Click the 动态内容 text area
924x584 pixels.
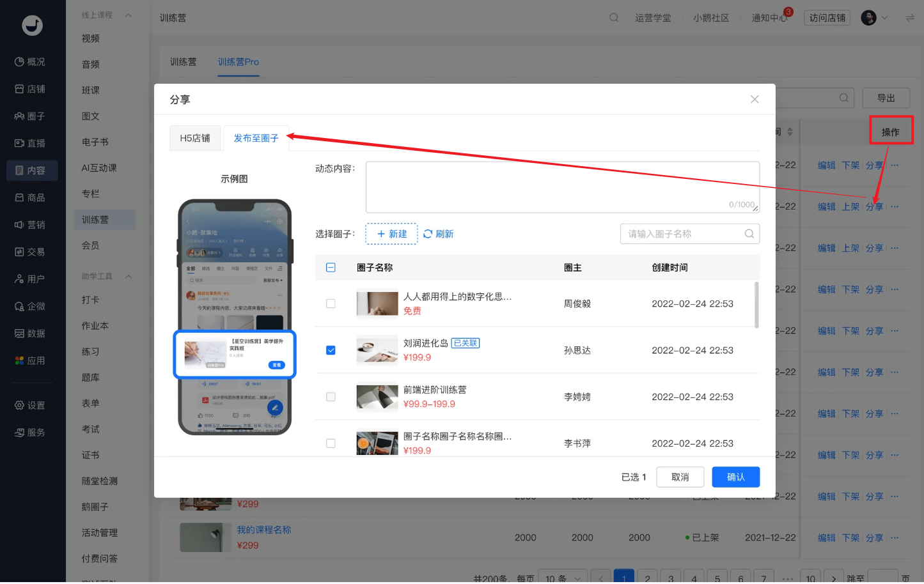pyautogui.click(x=563, y=187)
